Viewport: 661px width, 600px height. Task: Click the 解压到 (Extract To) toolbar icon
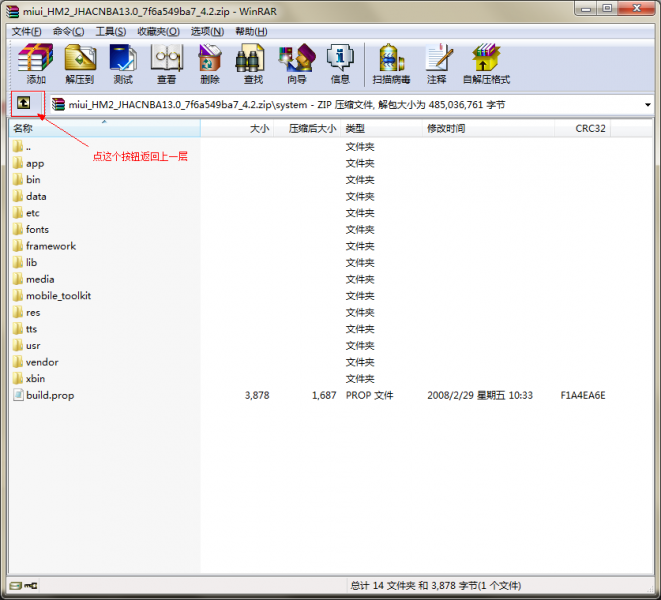point(80,57)
